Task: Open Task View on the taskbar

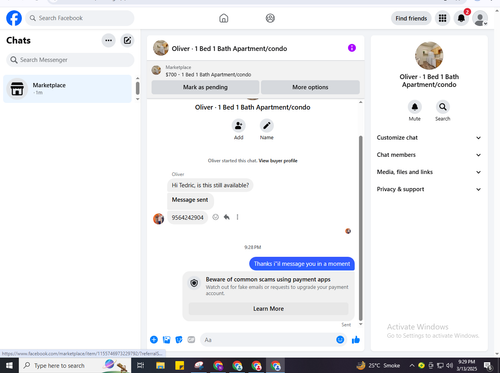Action: click(x=141, y=366)
